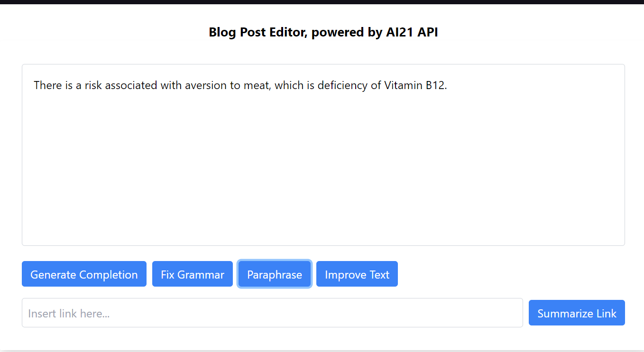Click the word 'Vitamin' in the editor
This screenshot has height=352, width=644.
403,86
